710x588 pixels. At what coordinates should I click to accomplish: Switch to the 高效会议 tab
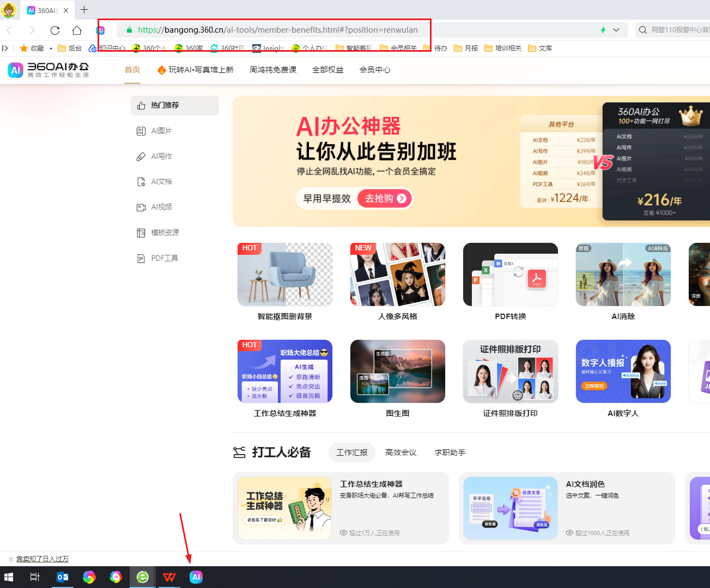[400, 452]
